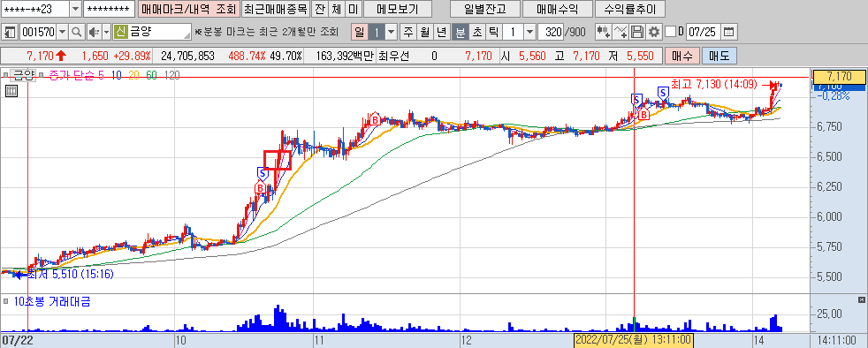Expand the speaker options dropdown arrow
This screenshot has height=348, width=868.
pyautogui.click(x=106, y=32)
